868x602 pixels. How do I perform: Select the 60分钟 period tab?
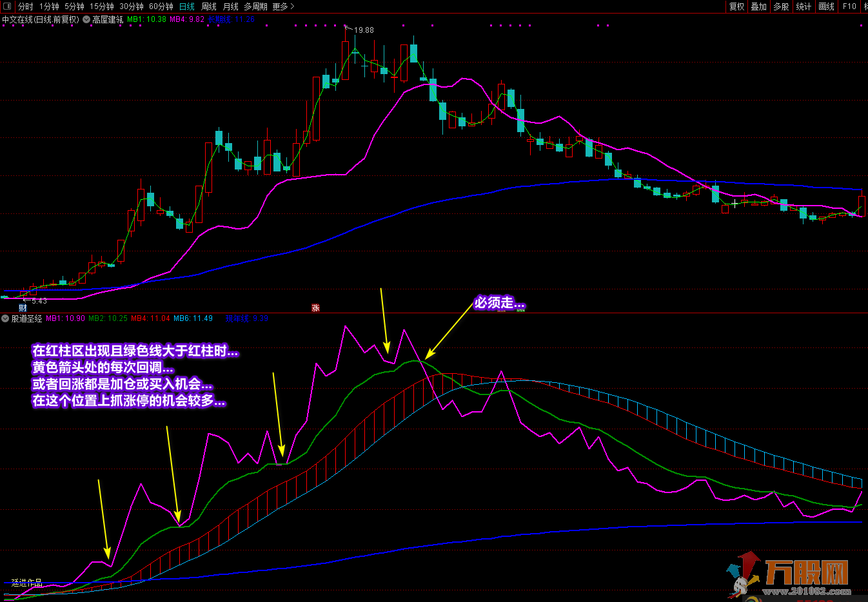pyautogui.click(x=161, y=6)
